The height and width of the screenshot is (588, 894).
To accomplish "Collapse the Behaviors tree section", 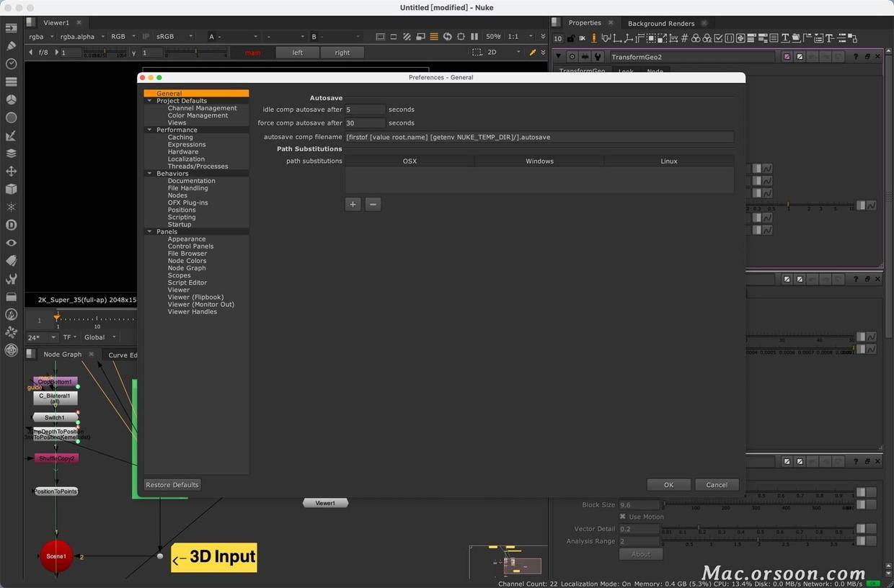I will tap(149, 174).
